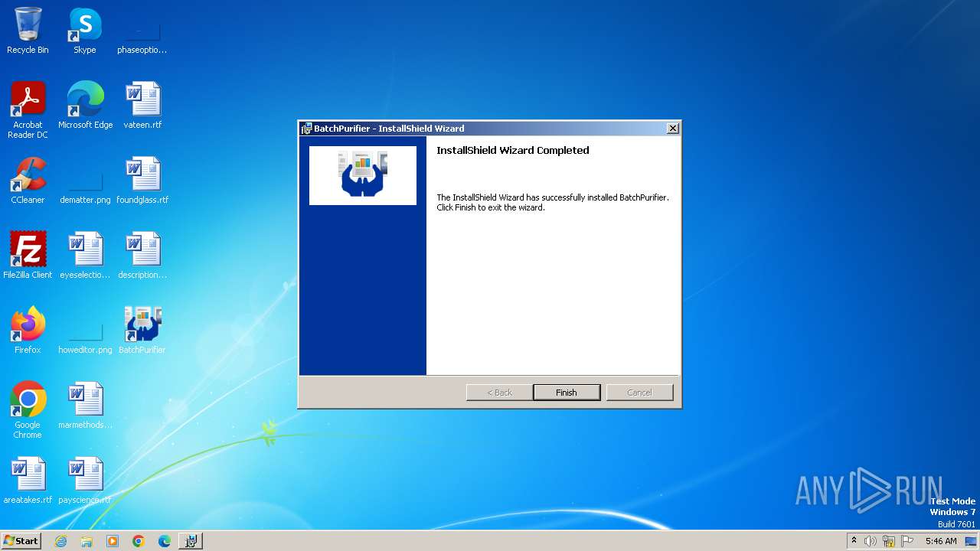Screen dimensions: 980x551
Task: Click the Show desktop button
Action: 972,541
